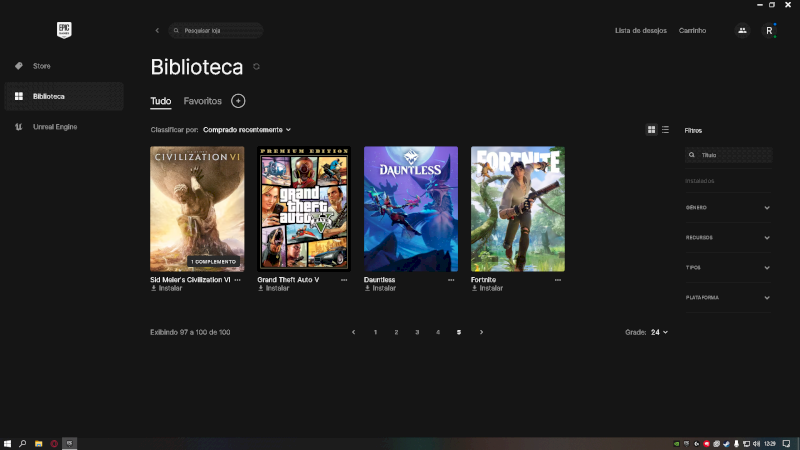
Task: Switch to the Favoritos tab
Action: coord(203,101)
